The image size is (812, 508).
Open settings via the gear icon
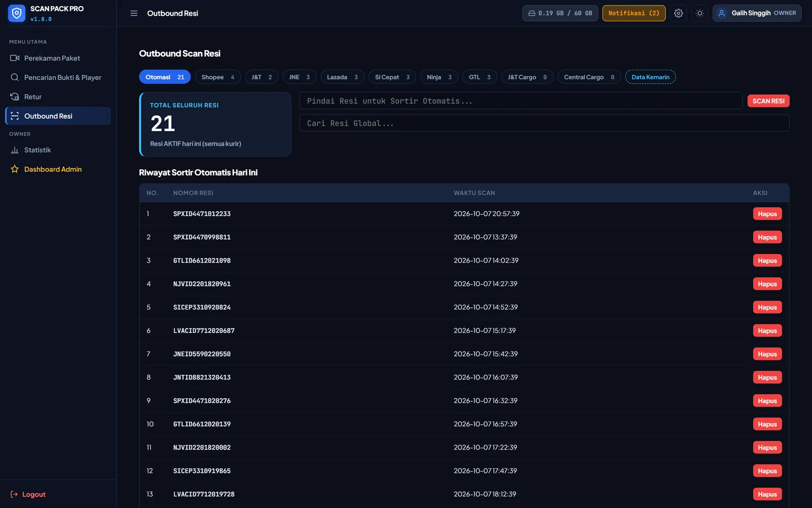(679, 13)
